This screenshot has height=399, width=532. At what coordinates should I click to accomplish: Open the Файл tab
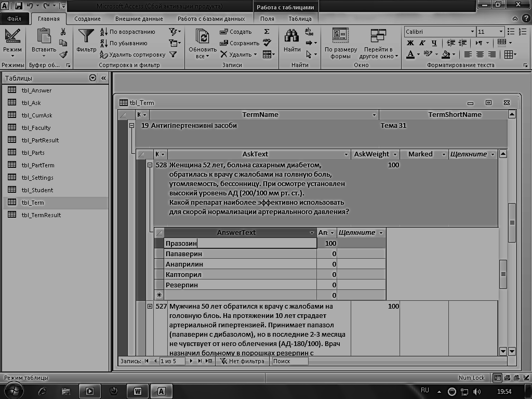pyautogui.click(x=14, y=19)
